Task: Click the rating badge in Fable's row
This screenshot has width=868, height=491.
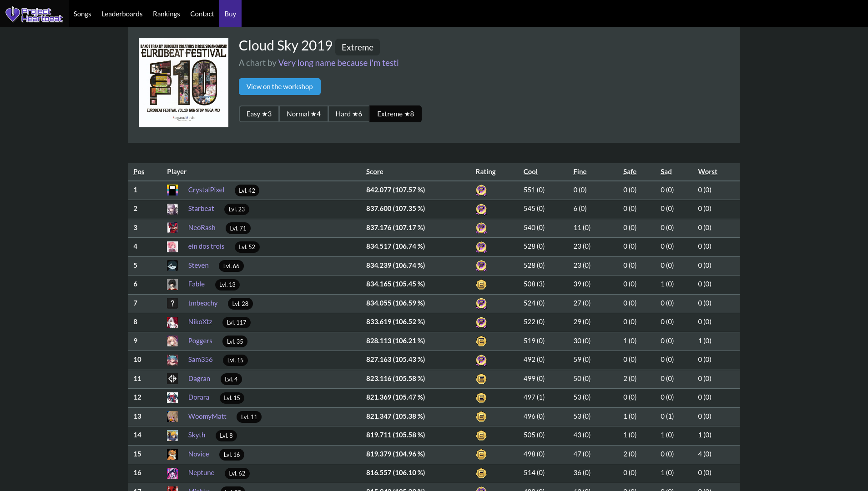Action: pos(481,285)
